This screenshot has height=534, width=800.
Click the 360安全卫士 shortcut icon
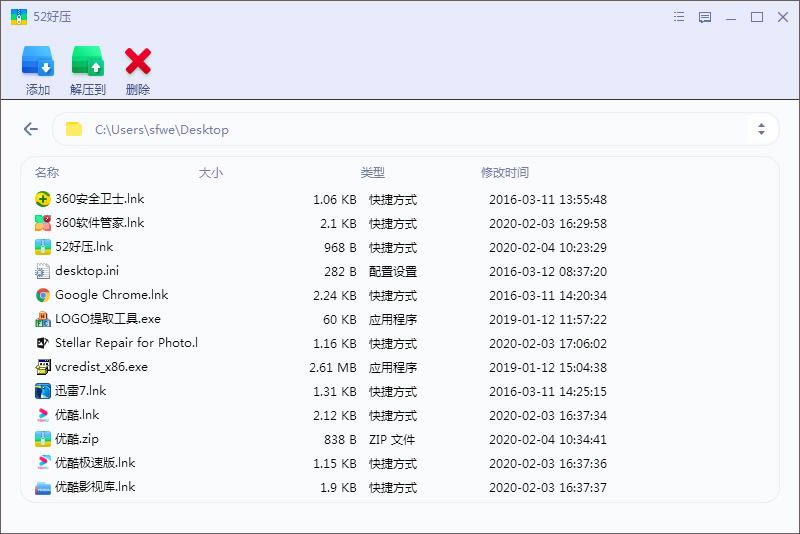(43, 199)
